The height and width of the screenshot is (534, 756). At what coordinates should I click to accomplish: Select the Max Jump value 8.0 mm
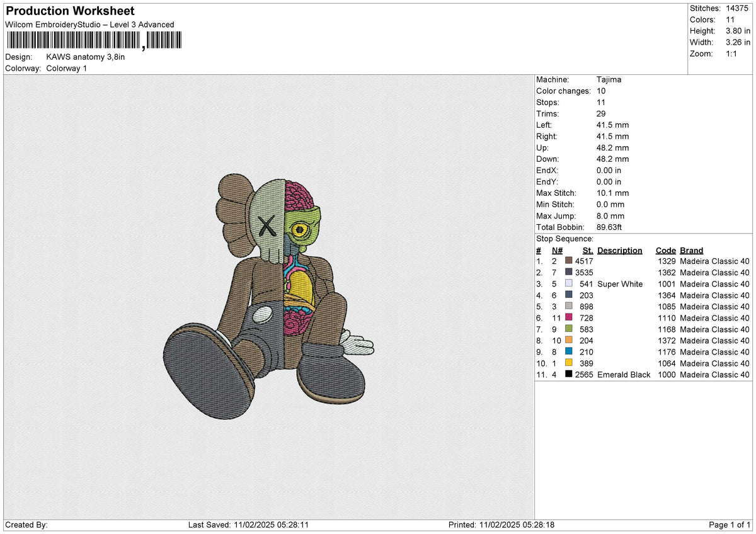coord(610,215)
